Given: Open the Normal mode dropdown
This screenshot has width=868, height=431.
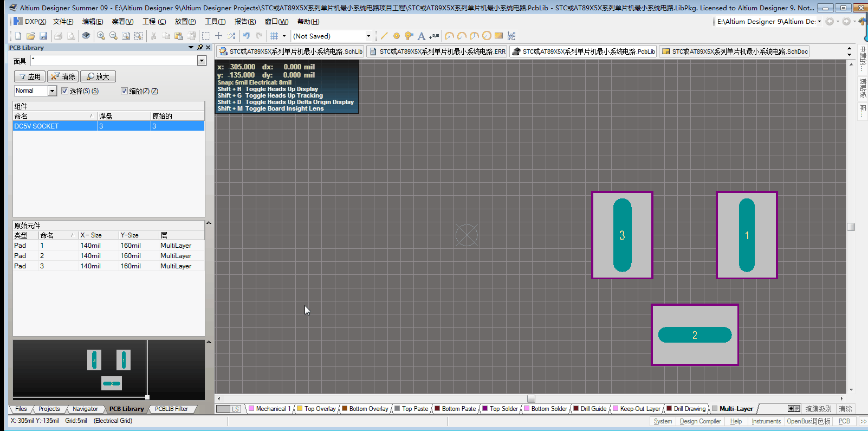Looking at the screenshot, I should point(53,91).
